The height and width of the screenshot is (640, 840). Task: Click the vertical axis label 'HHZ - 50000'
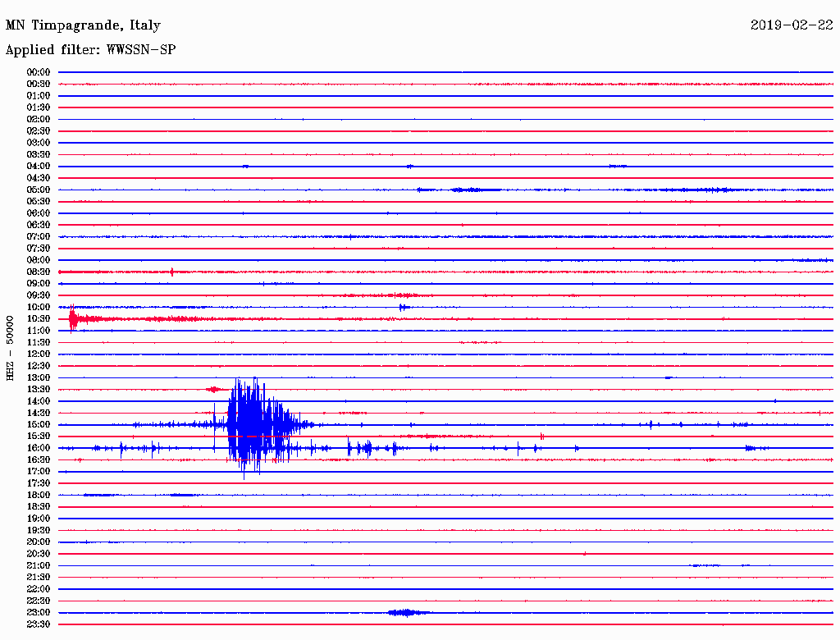coord(10,348)
